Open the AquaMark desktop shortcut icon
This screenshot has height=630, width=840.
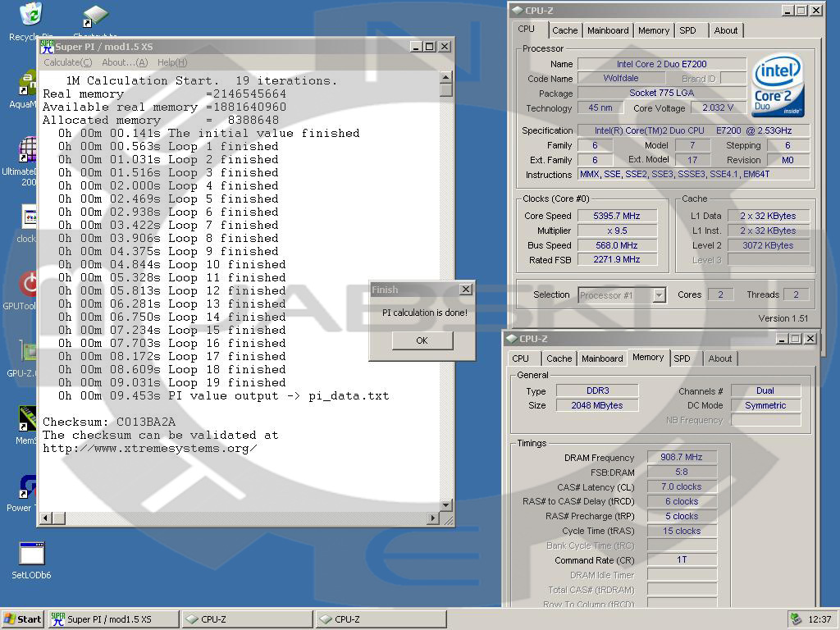[28, 83]
